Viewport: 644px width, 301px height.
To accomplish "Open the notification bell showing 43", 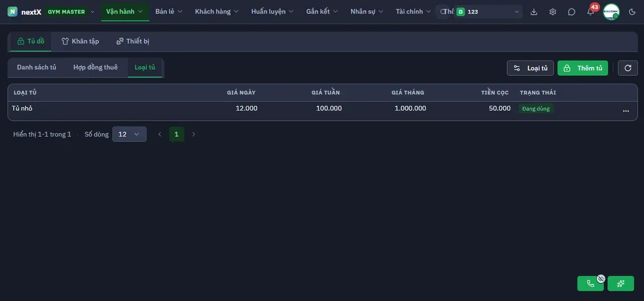I will [591, 12].
